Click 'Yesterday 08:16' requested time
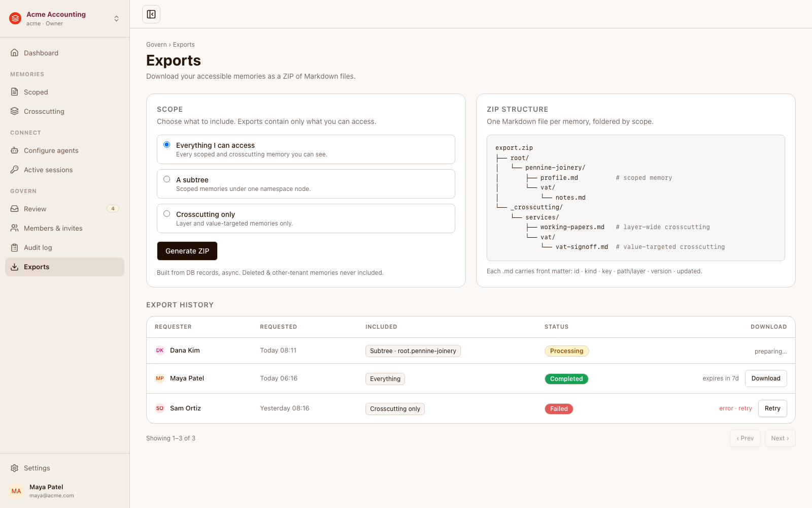Viewport: 812px width, 508px height. (x=285, y=408)
